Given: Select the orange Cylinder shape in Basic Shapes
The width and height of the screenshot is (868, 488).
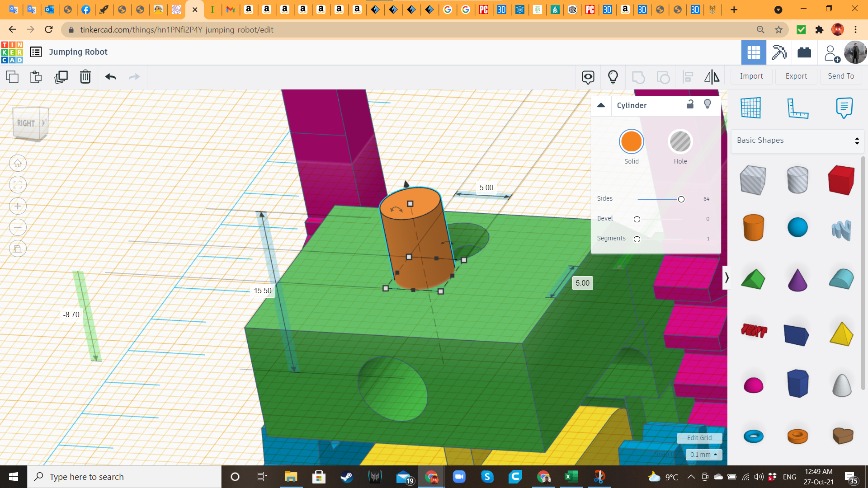Looking at the screenshot, I should [753, 227].
